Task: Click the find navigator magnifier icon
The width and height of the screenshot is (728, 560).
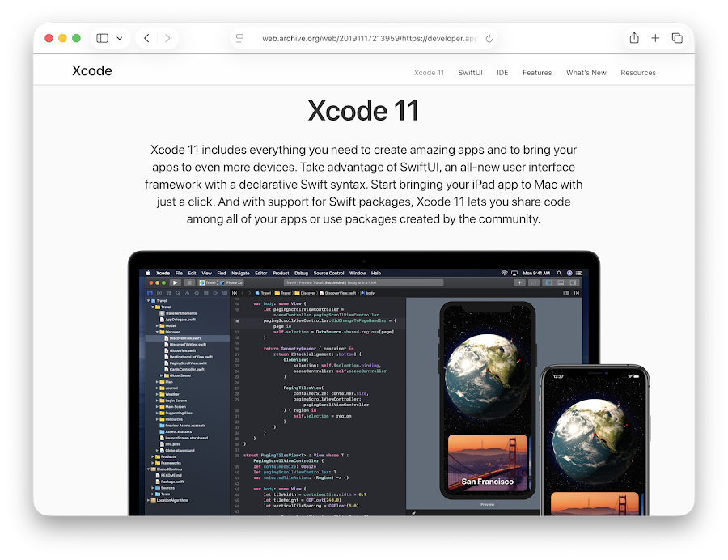Action: click(178, 293)
